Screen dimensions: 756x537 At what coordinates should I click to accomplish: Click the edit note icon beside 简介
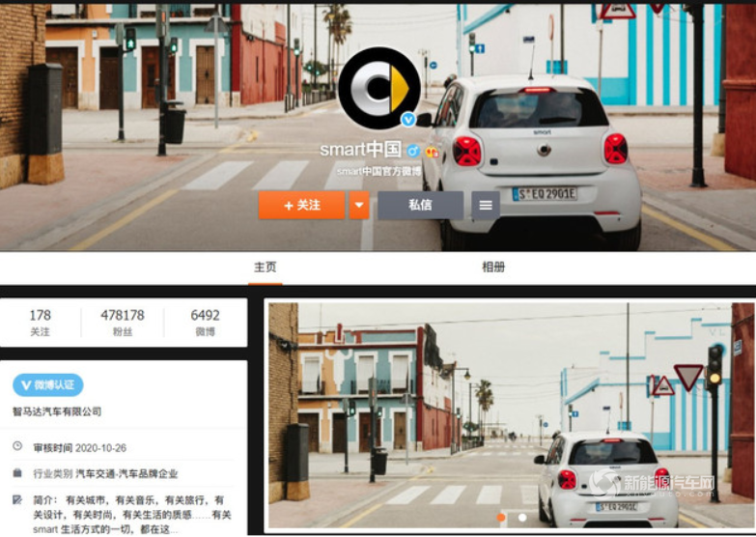17,499
